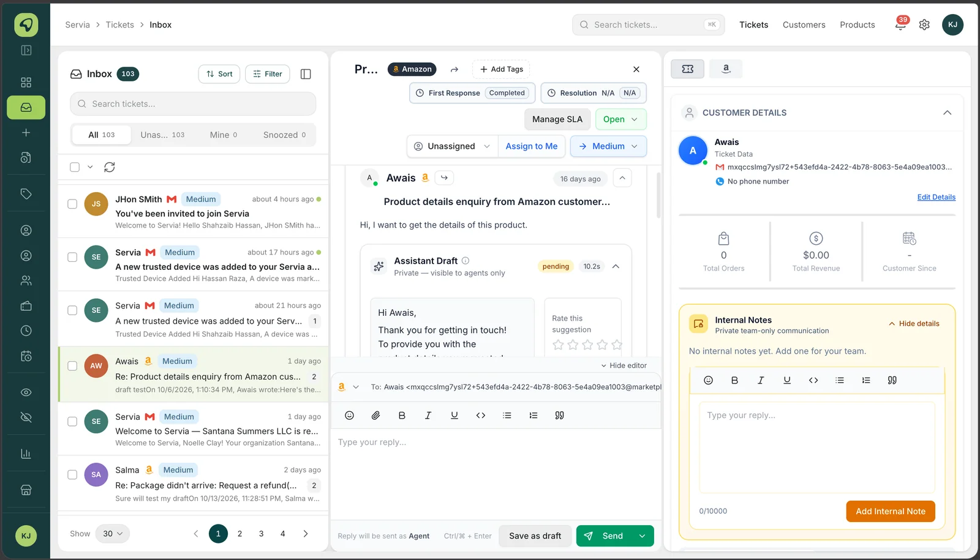Toggle the ticket list layout panel icon

[306, 74]
